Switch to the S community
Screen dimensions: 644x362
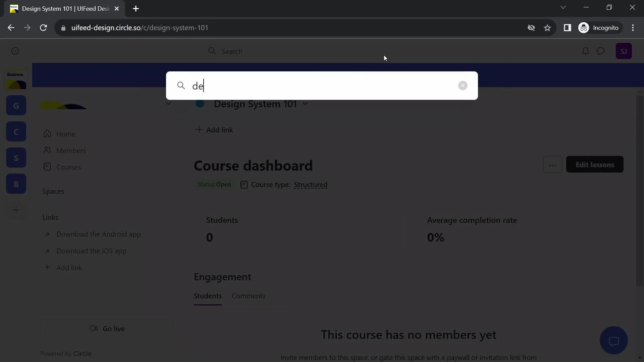pos(16,158)
